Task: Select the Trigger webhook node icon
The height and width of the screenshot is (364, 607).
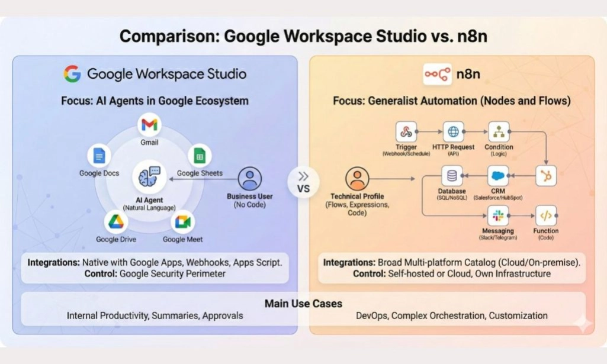Action: (406, 131)
